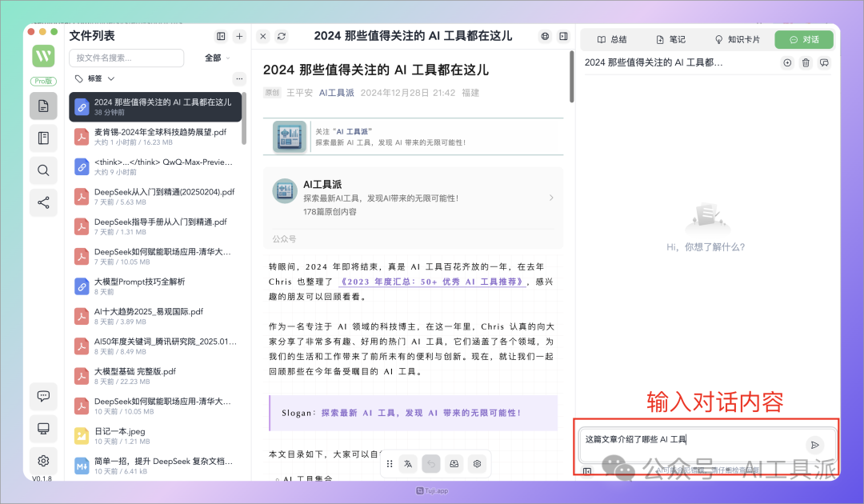This screenshot has width=864, height=504.
Task: Collapse the file list panel
Action: [x=221, y=36]
